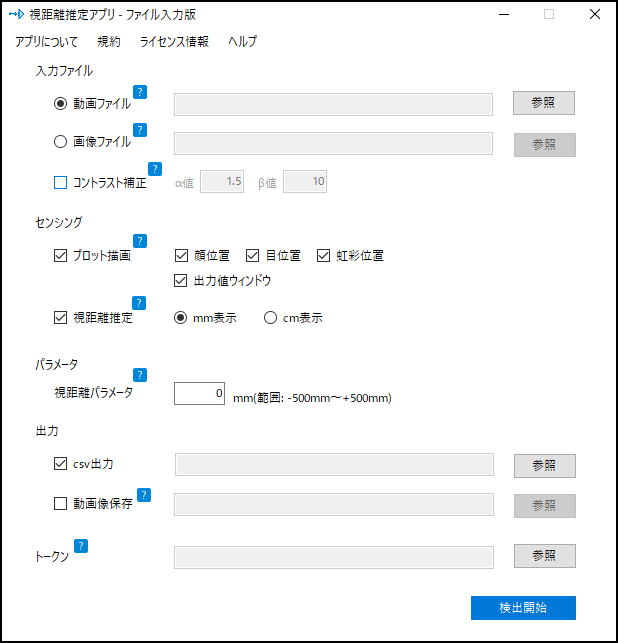
Task: Uncheck the csv出力 checkbox
Action: click(x=61, y=464)
